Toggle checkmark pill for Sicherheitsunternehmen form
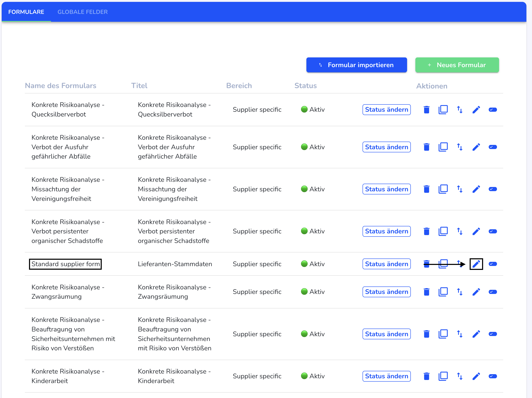Screen dimensions: 532x398 [493, 334]
